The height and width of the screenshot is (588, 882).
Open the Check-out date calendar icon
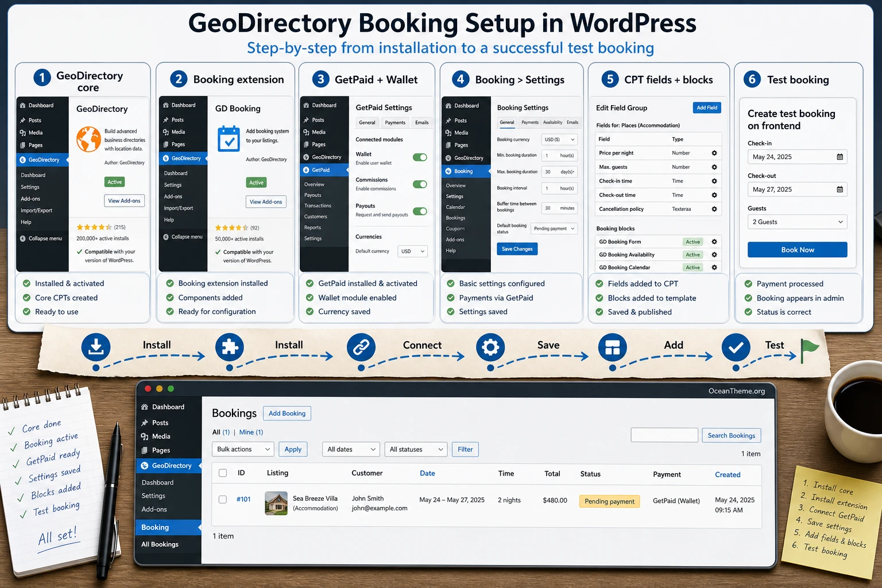pyautogui.click(x=840, y=189)
